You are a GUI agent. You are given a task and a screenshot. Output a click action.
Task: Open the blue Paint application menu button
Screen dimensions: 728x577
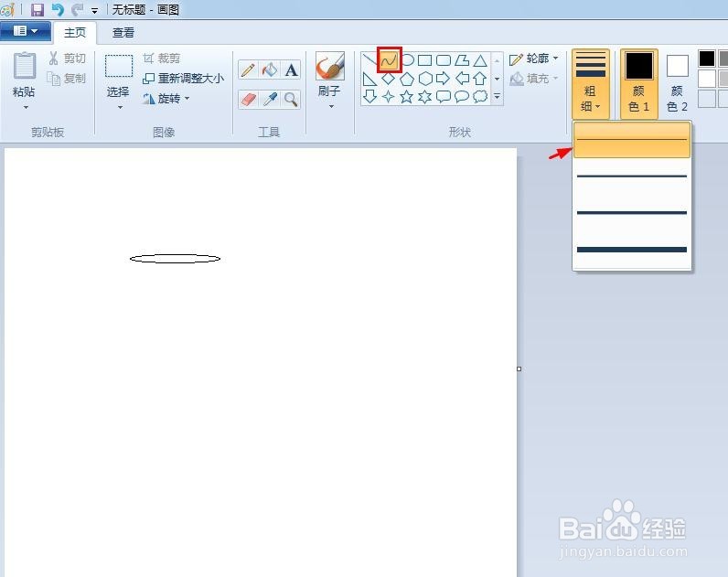25,31
